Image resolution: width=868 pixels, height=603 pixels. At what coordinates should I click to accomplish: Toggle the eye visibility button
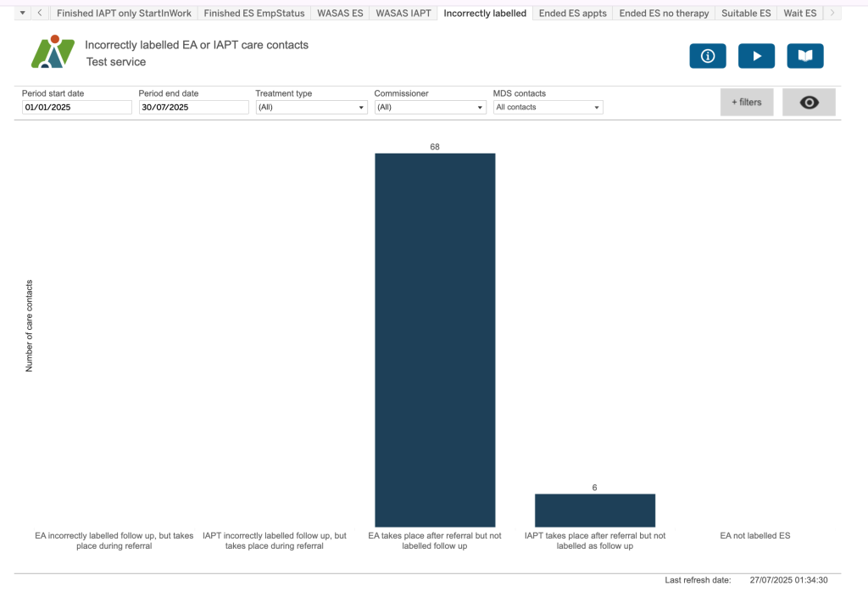coord(809,103)
